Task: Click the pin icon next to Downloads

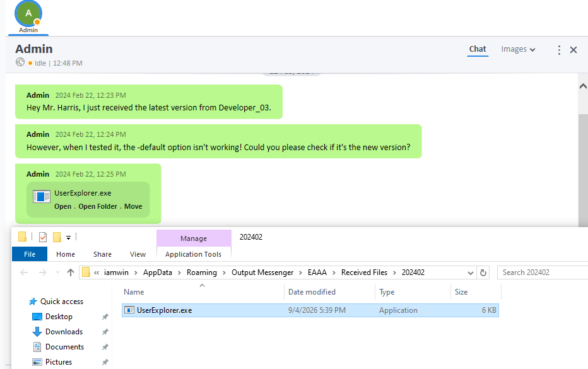Action: tap(105, 332)
